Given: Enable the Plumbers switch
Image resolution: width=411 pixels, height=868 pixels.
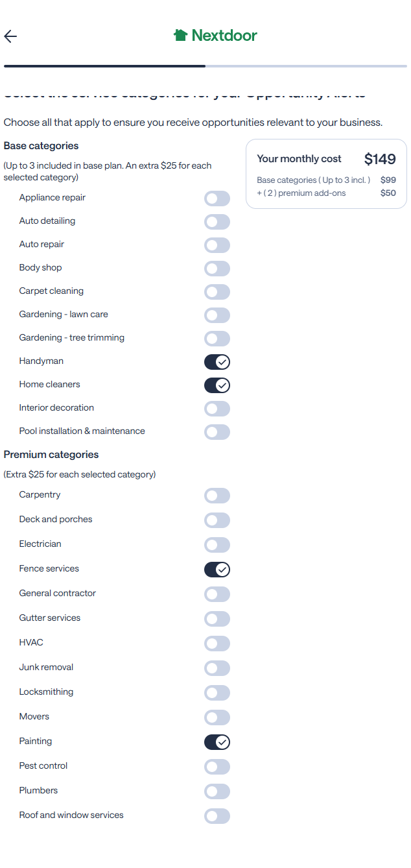Looking at the screenshot, I should point(217,791).
